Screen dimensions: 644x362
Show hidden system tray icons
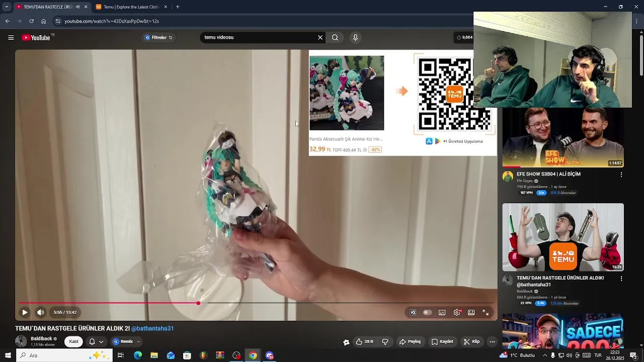click(x=545, y=355)
